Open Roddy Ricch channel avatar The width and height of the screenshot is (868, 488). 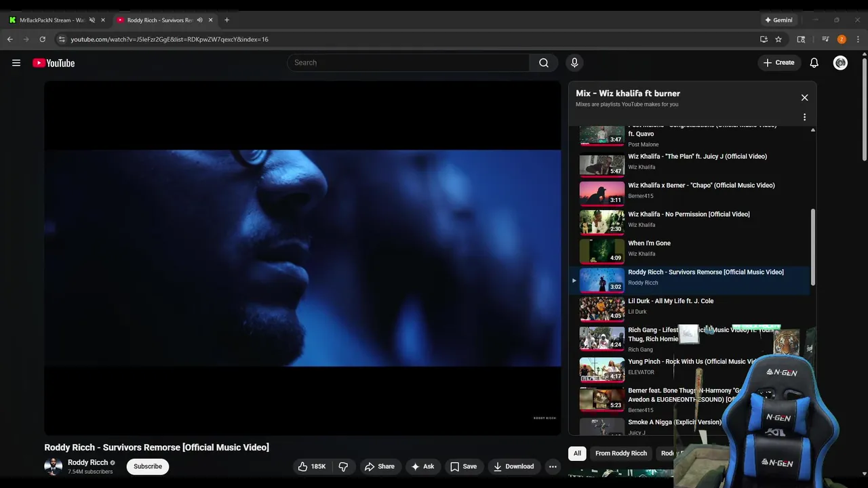tap(53, 466)
